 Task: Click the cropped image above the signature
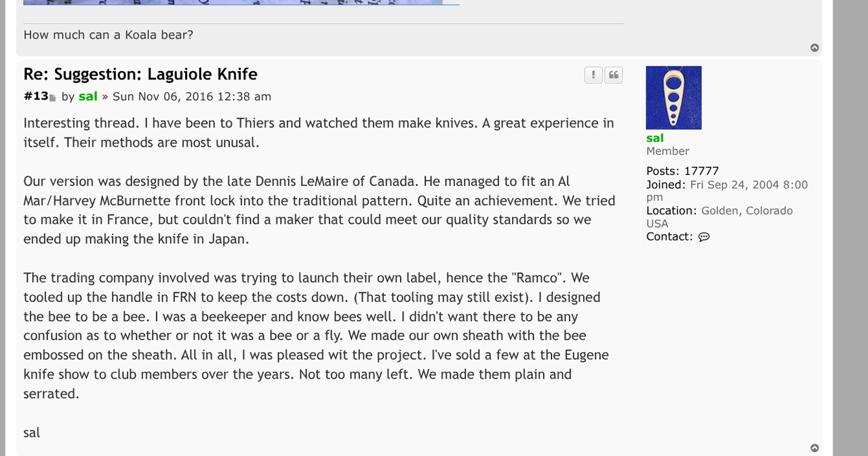241,3
